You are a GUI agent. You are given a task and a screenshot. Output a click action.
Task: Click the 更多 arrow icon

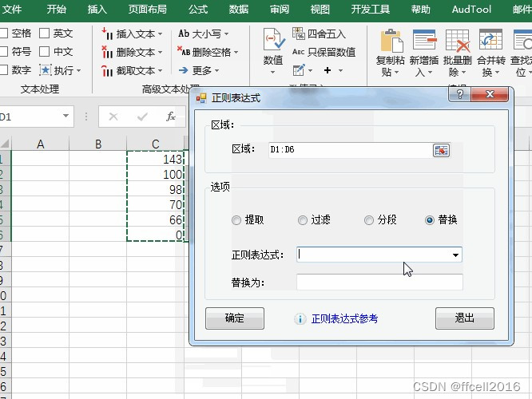point(183,70)
